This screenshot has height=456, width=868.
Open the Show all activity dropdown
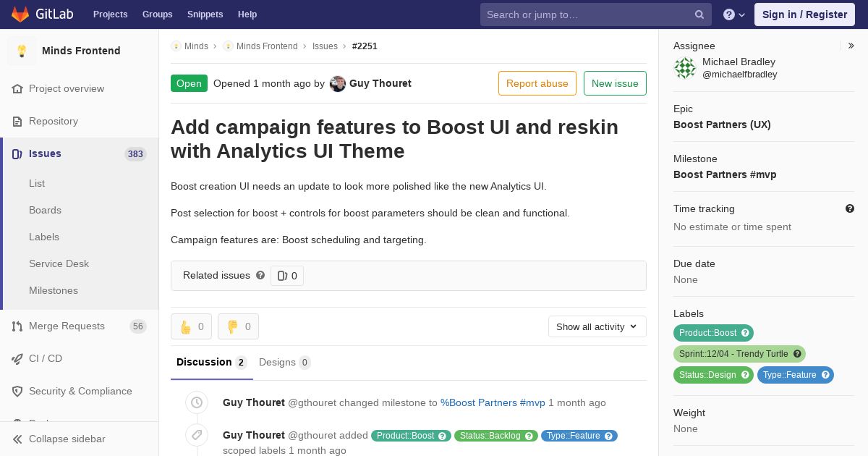pyautogui.click(x=597, y=326)
